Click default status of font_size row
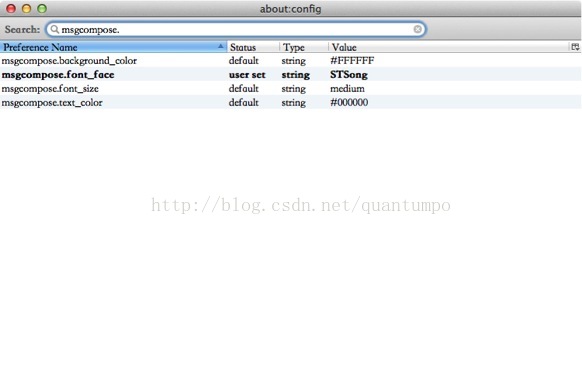 [243, 89]
